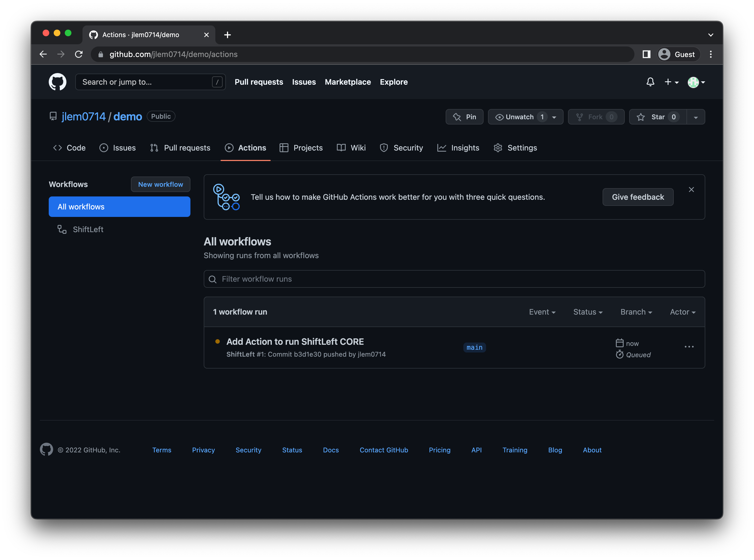Click the New workflow button
This screenshot has width=754, height=560.
(160, 184)
